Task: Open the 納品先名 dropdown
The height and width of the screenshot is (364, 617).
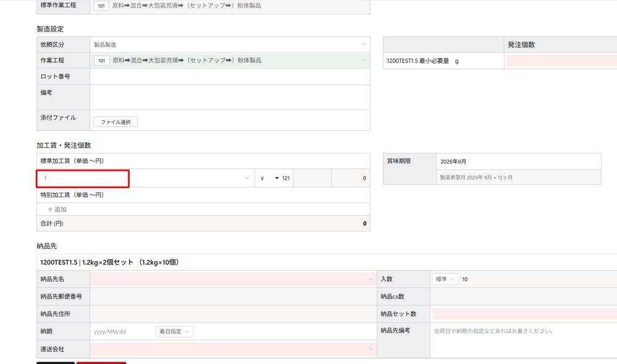Action: point(232,279)
